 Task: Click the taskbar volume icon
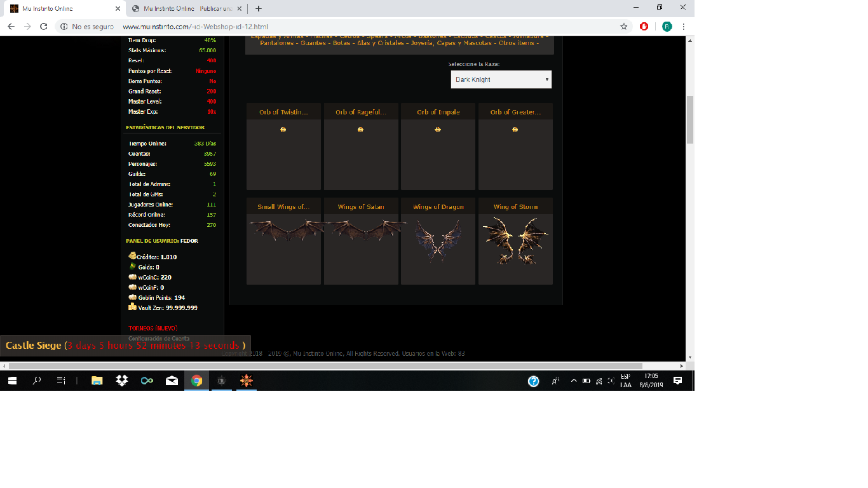pyautogui.click(x=610, y=381)
